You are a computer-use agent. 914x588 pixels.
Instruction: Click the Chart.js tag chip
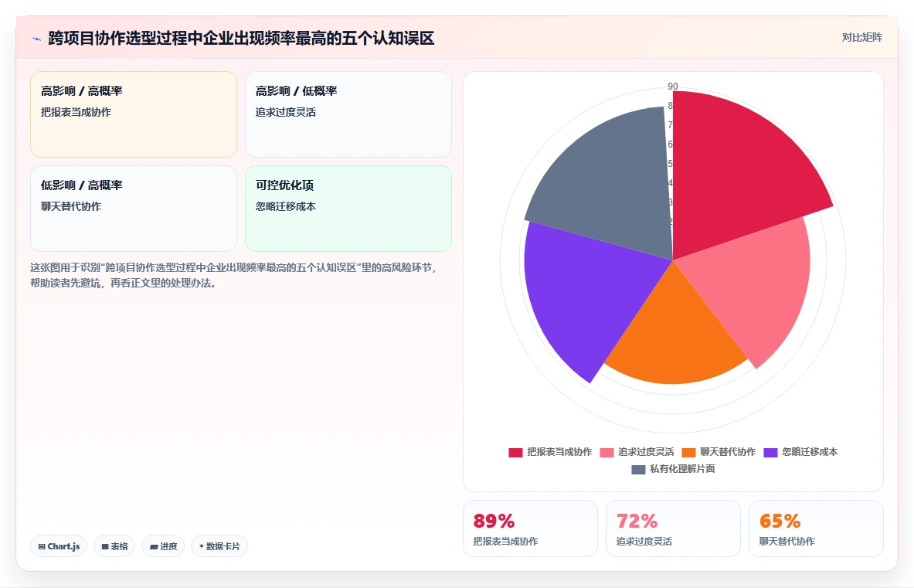click(59, 546)
